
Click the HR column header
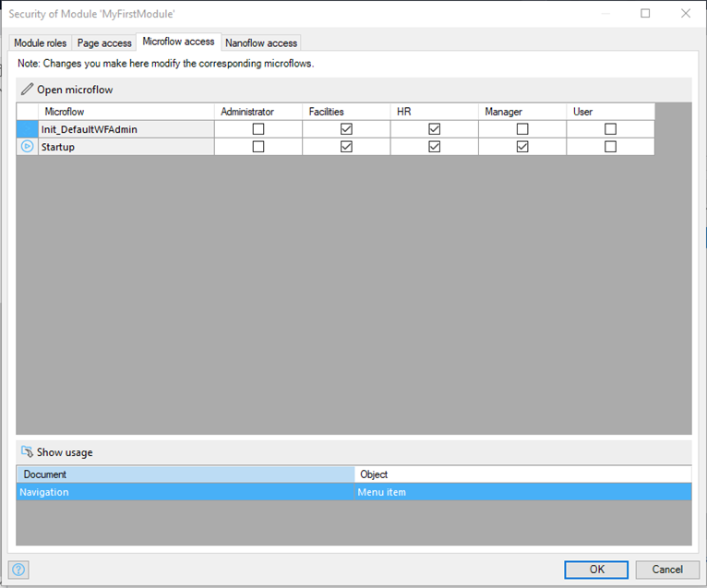coord(434,112)
